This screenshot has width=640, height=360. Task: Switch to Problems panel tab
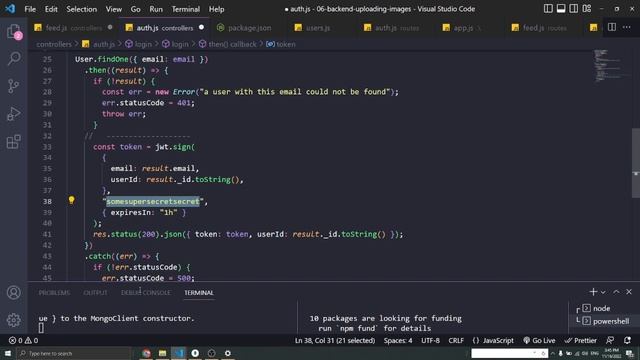(54, 293)
